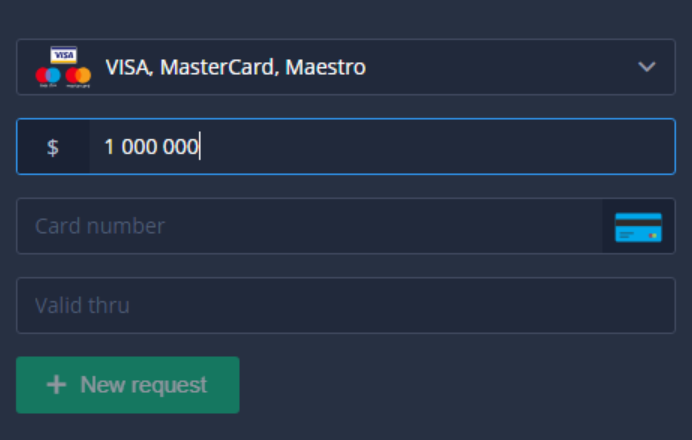This screenshot has width=692, height=440.
Task: Click the plus icon on New request
Action: click(x=56, y=385)
